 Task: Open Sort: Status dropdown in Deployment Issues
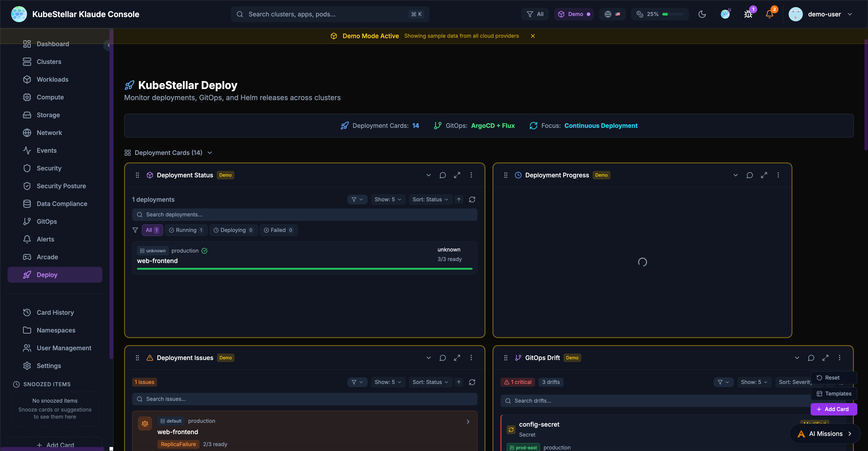tap(430, 382)
